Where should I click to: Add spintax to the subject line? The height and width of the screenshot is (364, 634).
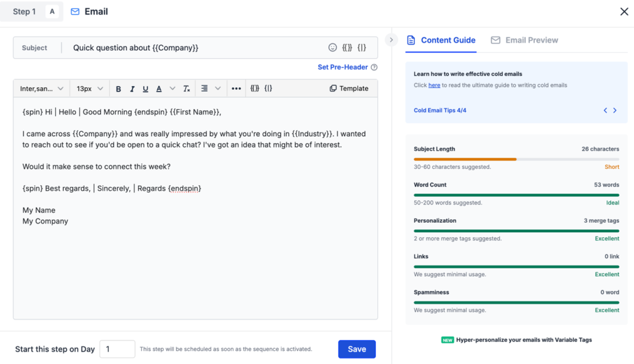[362, 48]
